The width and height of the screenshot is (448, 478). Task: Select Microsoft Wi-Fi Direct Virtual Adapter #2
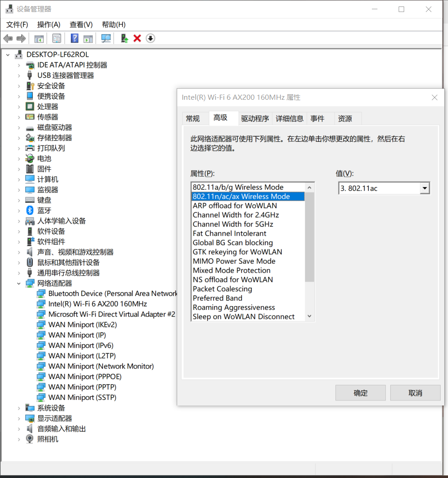[112, 315]
